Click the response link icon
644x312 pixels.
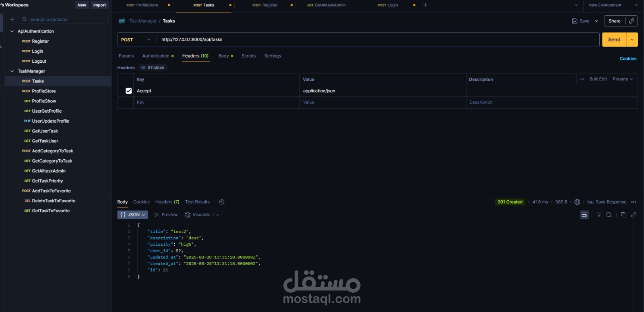tap(634, 215)
